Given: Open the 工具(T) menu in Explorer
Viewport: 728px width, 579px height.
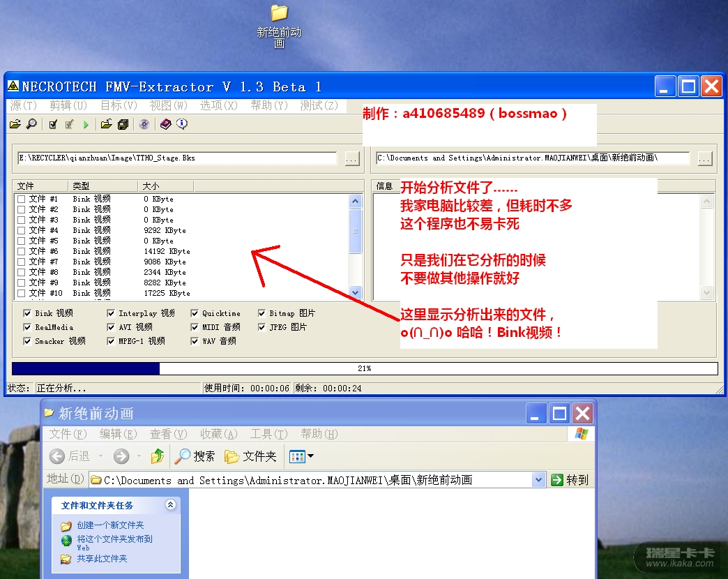Looking at the screenshot, I should click(x=269, y=434).
